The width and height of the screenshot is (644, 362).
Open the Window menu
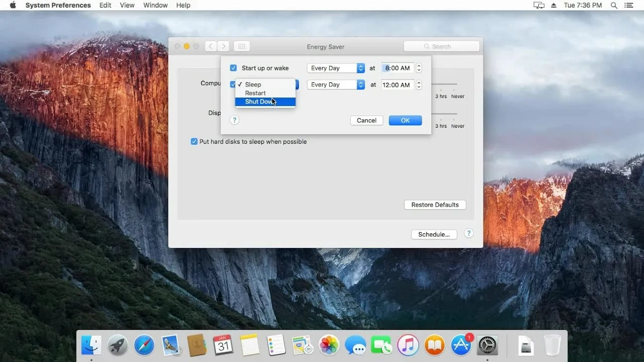155,5
